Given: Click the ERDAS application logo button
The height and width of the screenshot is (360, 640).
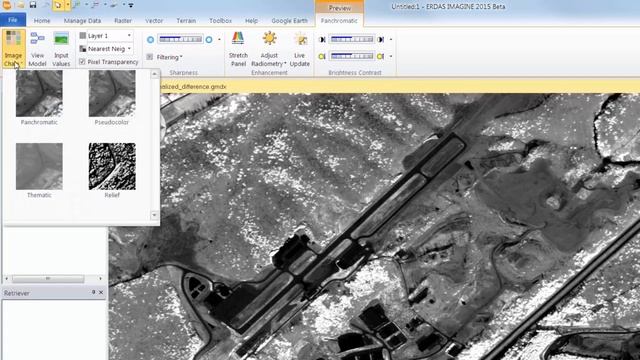Looking at the screenshot, I should click(7, 5).
